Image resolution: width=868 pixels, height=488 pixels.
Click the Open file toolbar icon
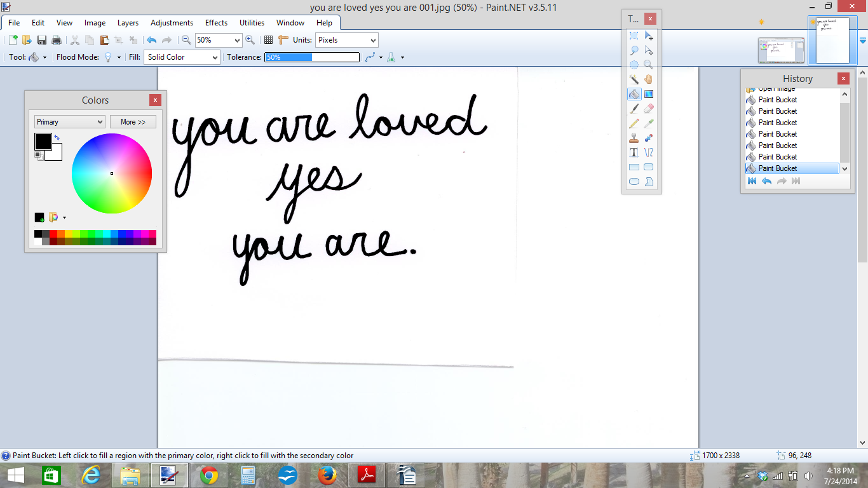click(x=27, y=40)
